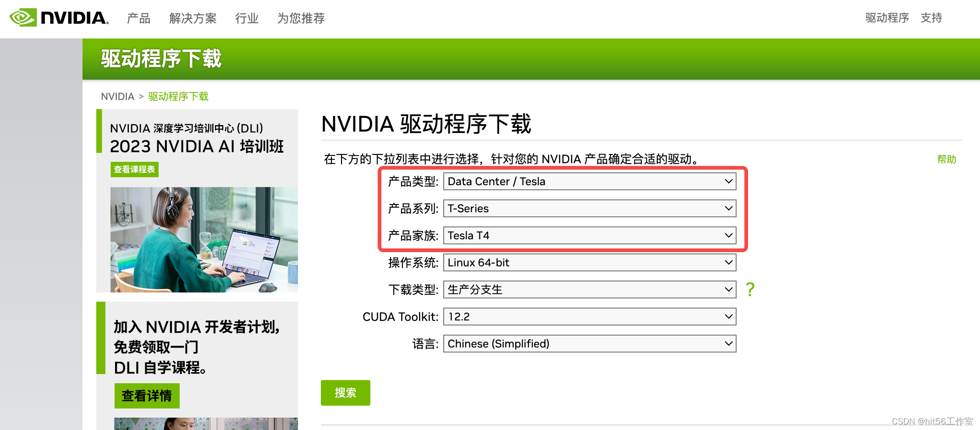980x430 pixels.
Task: Open the 产品 menu
Action: (138, 18)
